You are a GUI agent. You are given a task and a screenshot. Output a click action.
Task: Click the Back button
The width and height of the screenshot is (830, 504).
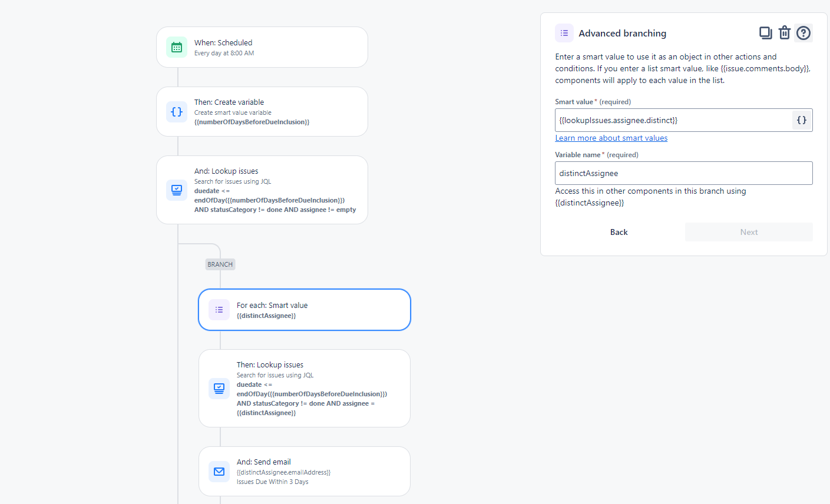pos(619,232)
